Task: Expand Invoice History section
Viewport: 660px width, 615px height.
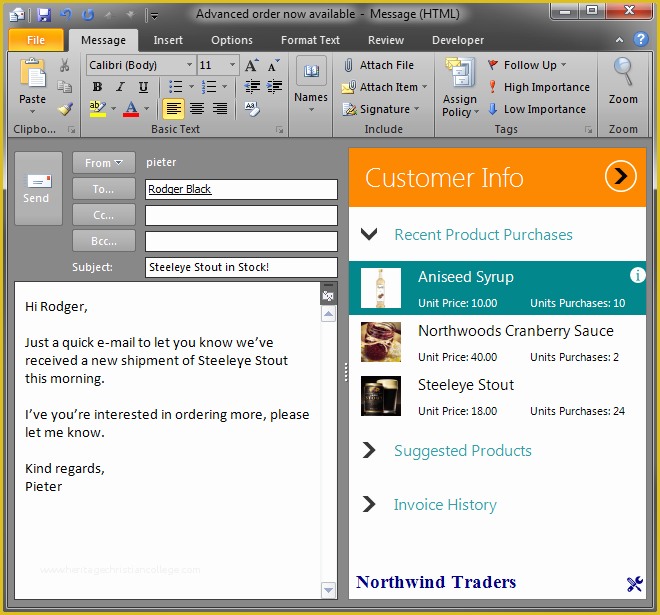Action: pos(369,504)
